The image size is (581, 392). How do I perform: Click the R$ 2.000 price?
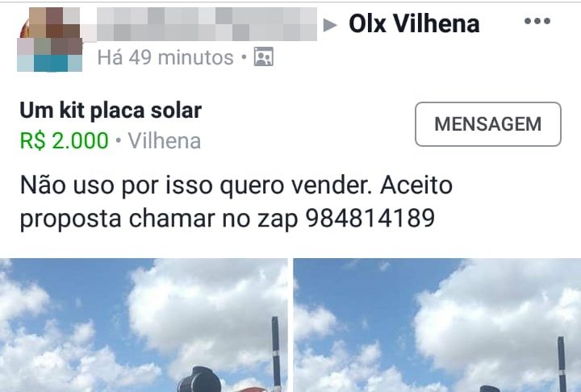(64, 141)
